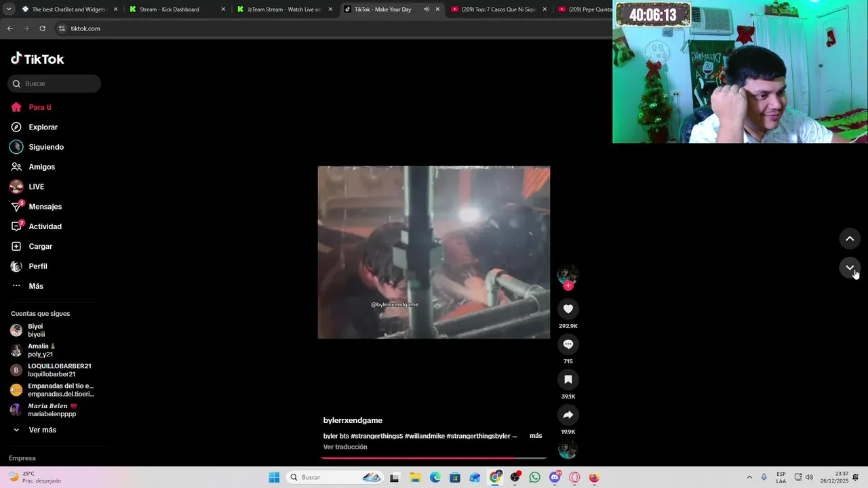Screen dimensions: 868x488
Task: Share the video with arrow icon
Action: click(x=568, y=415)
